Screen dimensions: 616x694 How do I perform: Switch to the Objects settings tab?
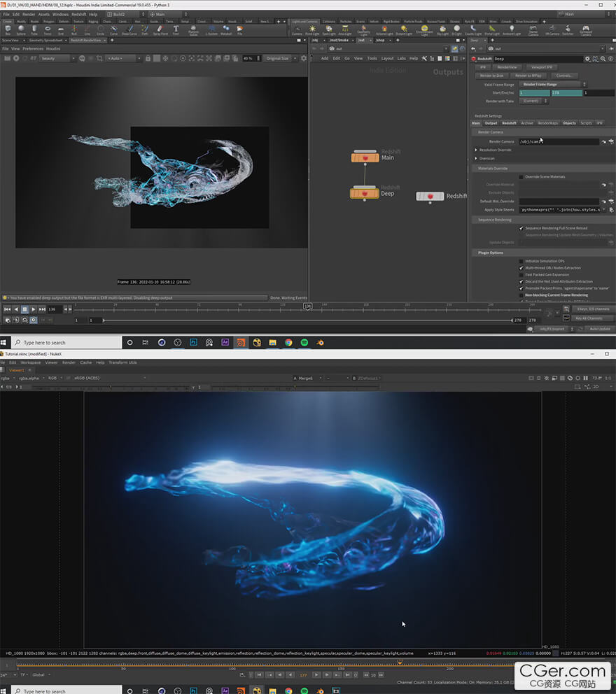click(x=569, y=123)
